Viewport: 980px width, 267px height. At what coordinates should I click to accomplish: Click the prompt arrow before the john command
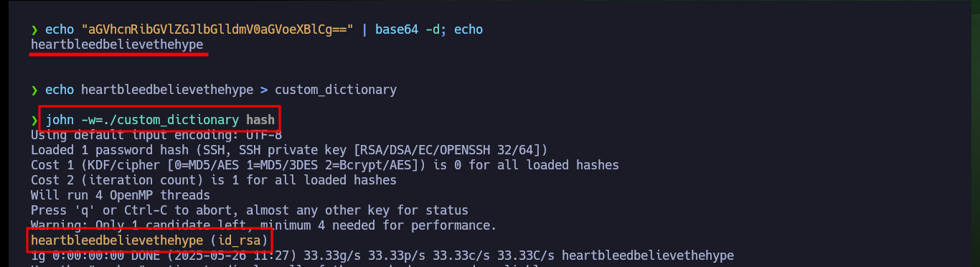point(34,120)
